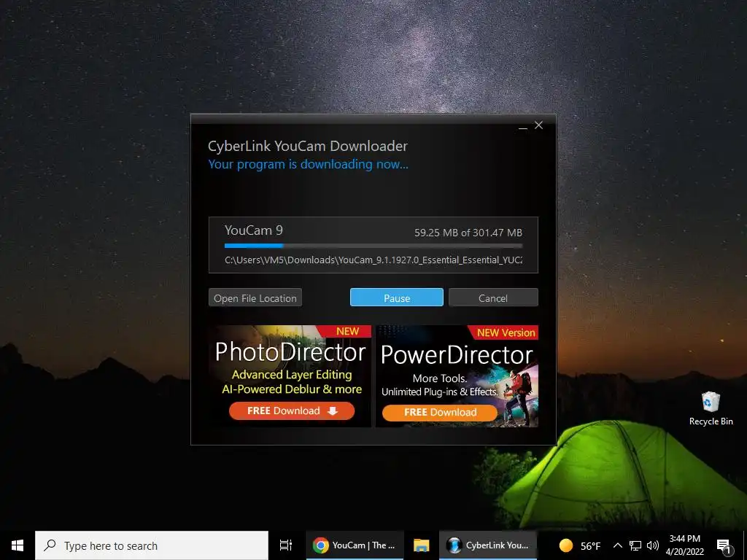Click the YouCam 9 download progress bar
Screen dimensions: 747x560
[373, 246]
